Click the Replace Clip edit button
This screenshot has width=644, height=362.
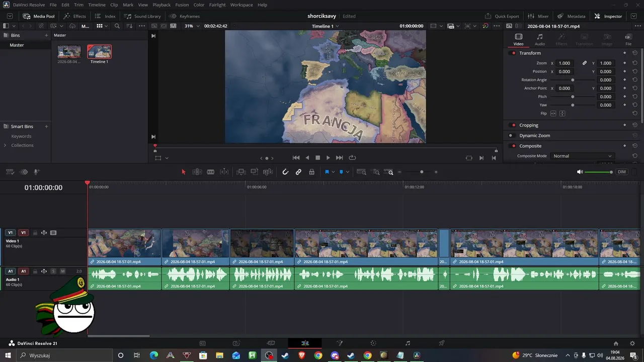pyautogui.click(x=268, y=172)
